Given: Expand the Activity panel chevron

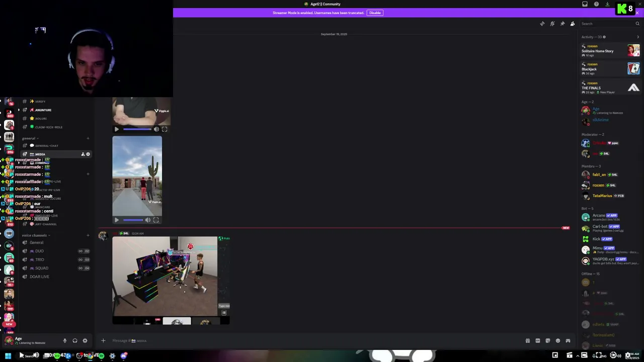Looking at the screenshot, I should click(638, 37).
